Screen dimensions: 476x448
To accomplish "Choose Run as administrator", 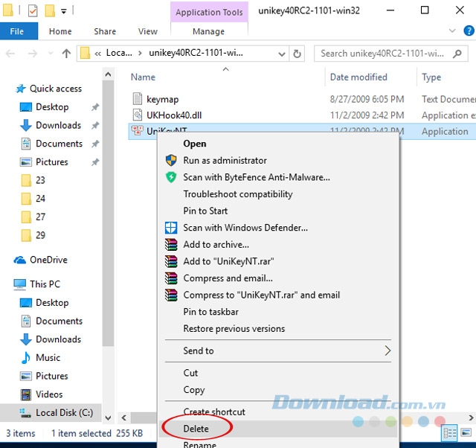I will (225, 160).
